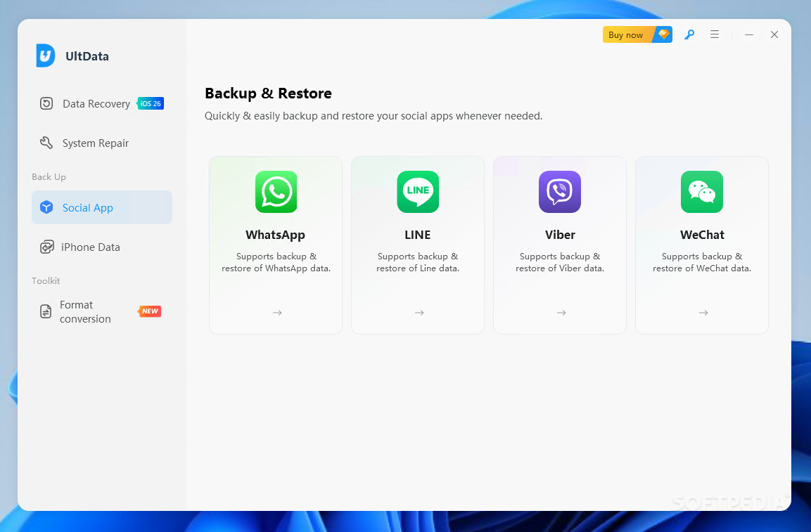This screenshot has width=811, height=532.
Task: Click the Backup & Restore heading
Action: pyautogui.click(x=268, y=93)
